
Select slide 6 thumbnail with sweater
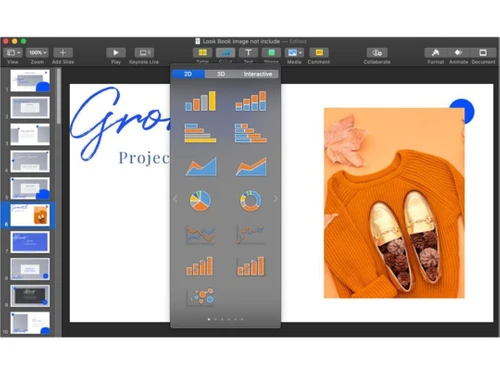coord(30,215)
